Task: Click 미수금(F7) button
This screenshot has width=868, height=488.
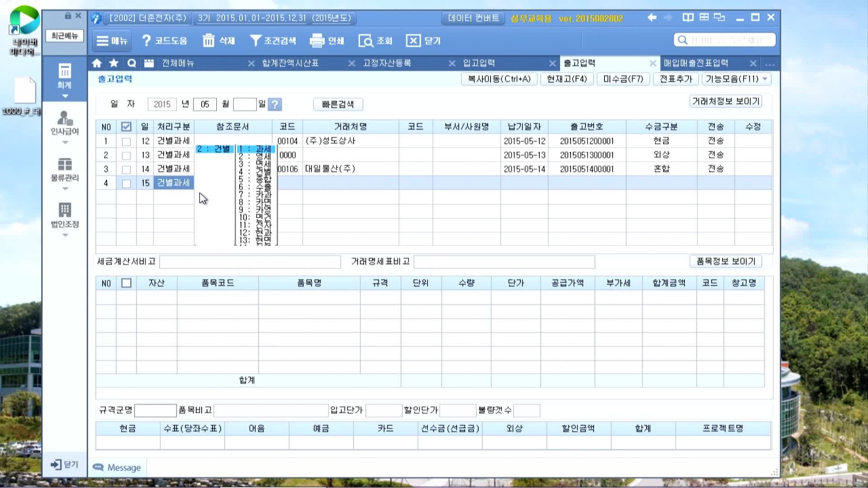Action: point(623,79)
